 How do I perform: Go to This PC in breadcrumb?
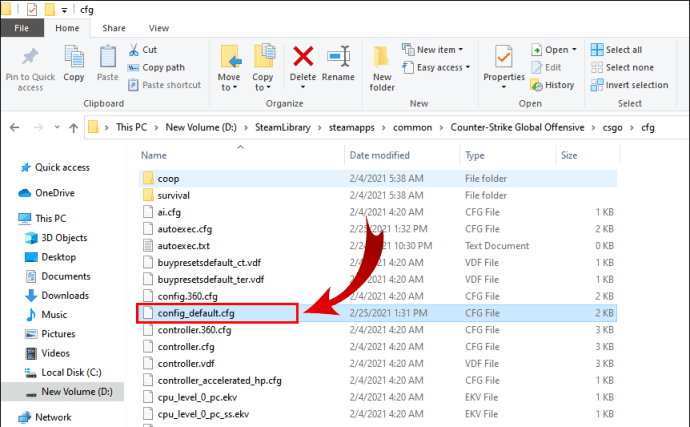coord(131,128)
